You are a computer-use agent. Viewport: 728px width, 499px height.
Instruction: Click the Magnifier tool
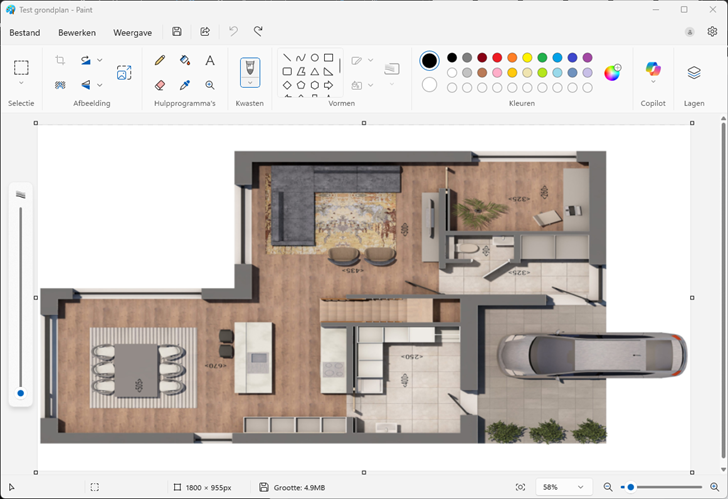210,85
